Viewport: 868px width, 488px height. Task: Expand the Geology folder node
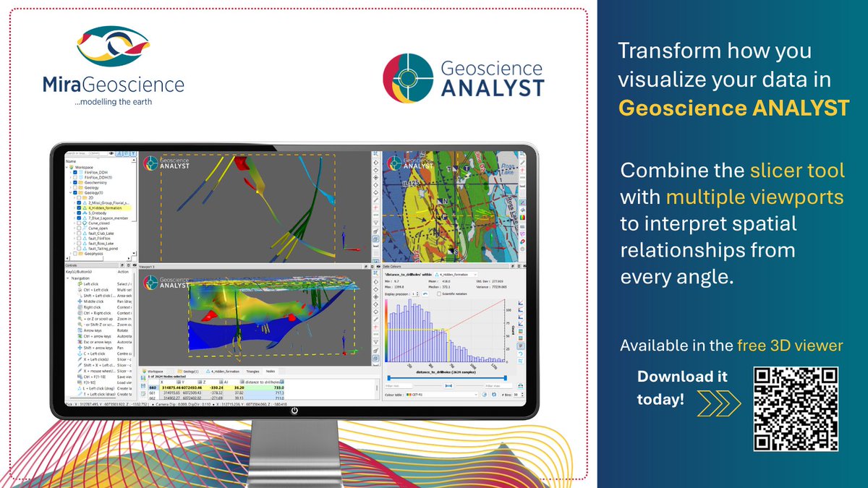[x=70, y=187]
